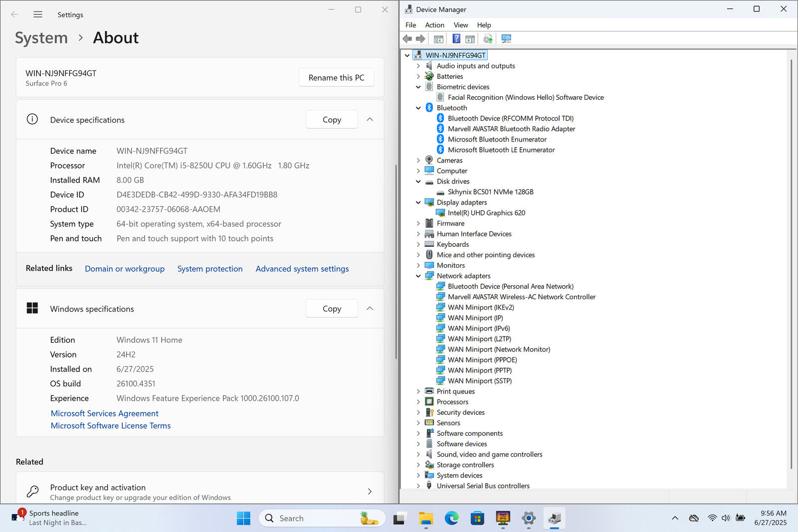The height and width of the screenshot is (532, 798).
Task: Open the Action menu in Device Manager
Action: point(434,25)
